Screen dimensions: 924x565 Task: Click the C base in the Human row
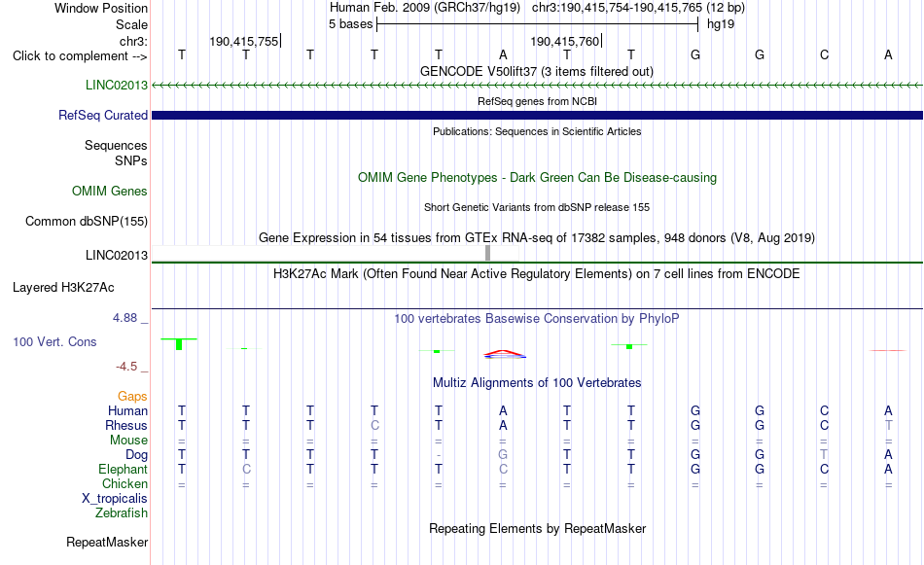(824, 410)
